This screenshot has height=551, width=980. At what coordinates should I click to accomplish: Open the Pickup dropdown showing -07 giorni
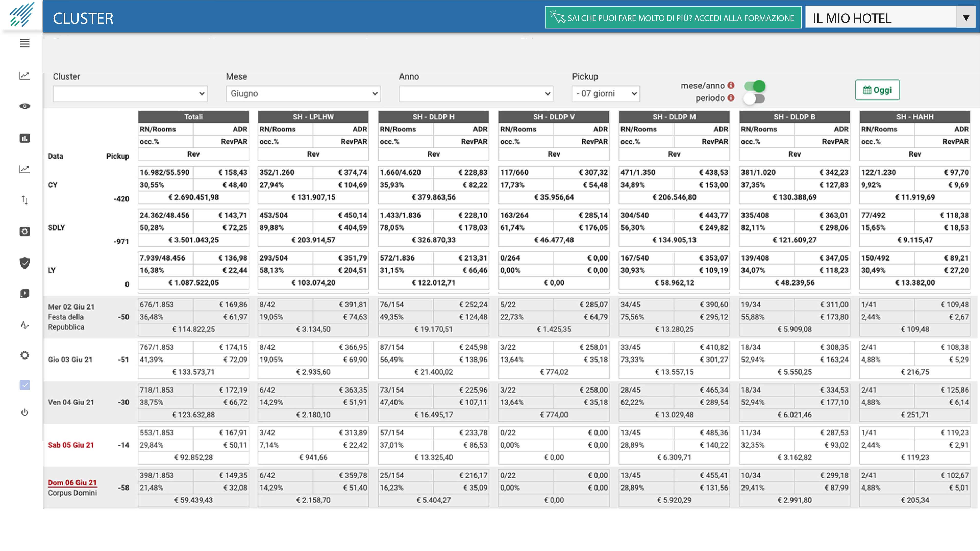[605, 93]
